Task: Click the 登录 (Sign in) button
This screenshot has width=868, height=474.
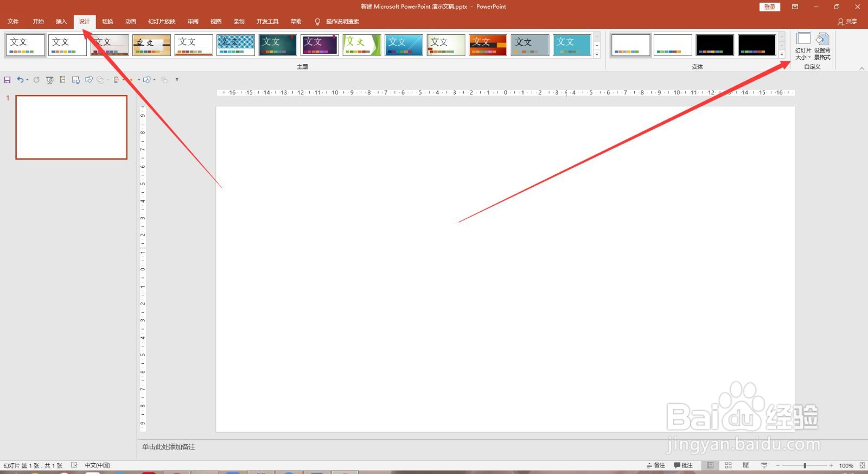Action: click(770, 7)
